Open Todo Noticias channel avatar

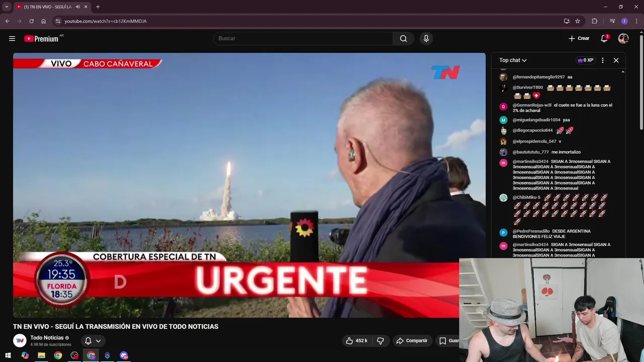point(20,341)
